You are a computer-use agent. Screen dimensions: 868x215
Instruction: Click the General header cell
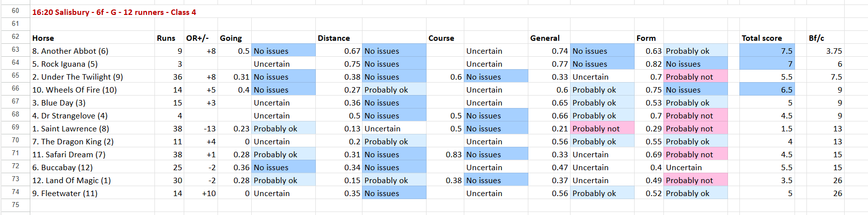coord(545,38)
